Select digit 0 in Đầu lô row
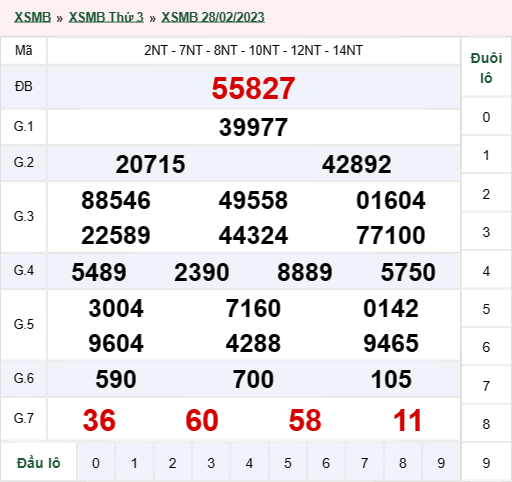This screenshot has height=482, width=512. coord(96,463)
